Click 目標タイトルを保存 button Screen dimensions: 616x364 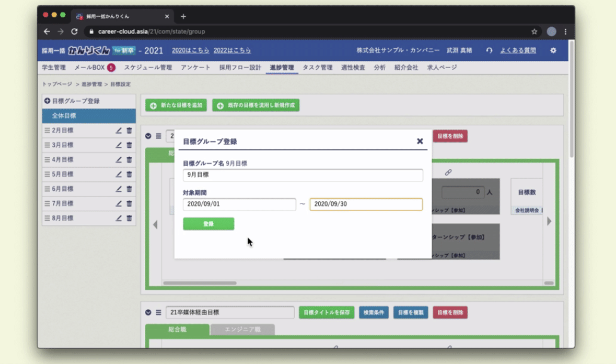pos(327,313)
